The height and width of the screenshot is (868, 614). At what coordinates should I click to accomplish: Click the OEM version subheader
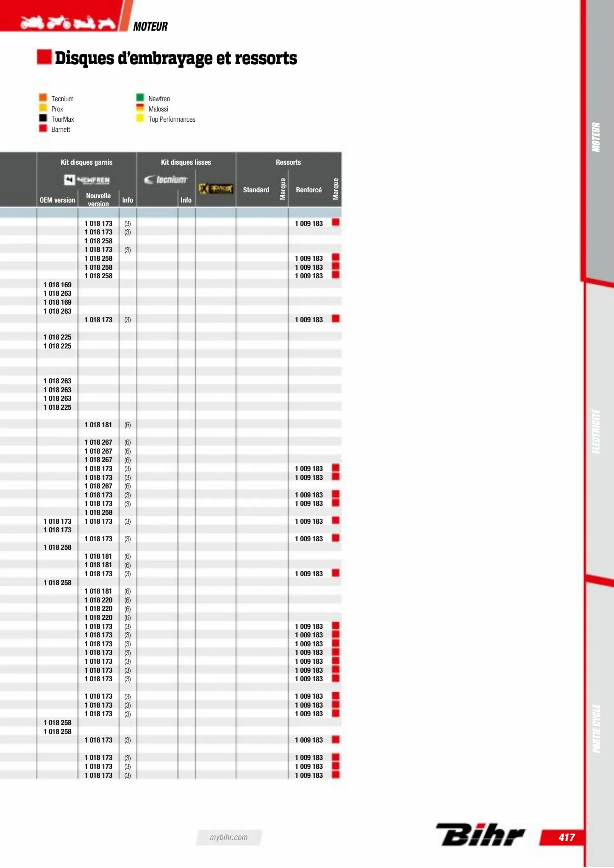pos(57,200)
